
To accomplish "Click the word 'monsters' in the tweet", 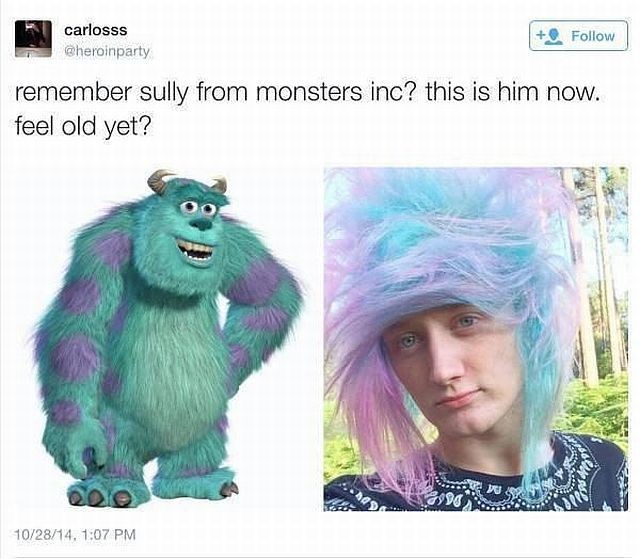I will tap(309, 92).
